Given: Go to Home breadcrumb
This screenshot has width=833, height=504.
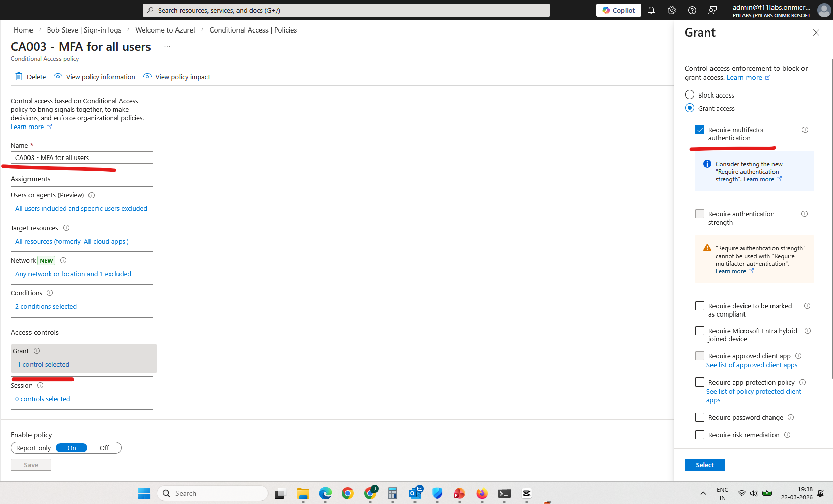Looking at the screenshot, I should click(x=23, y=30).
